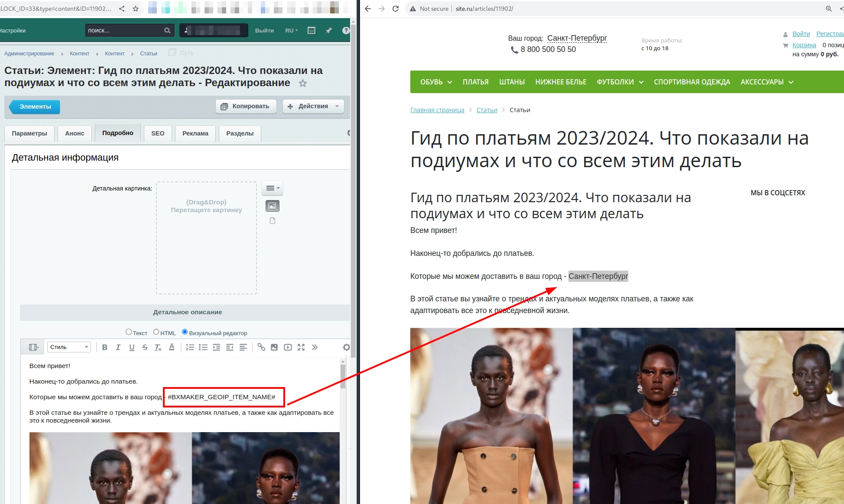
Task: Apply strikethrough formatting
Action: (145, 347)
